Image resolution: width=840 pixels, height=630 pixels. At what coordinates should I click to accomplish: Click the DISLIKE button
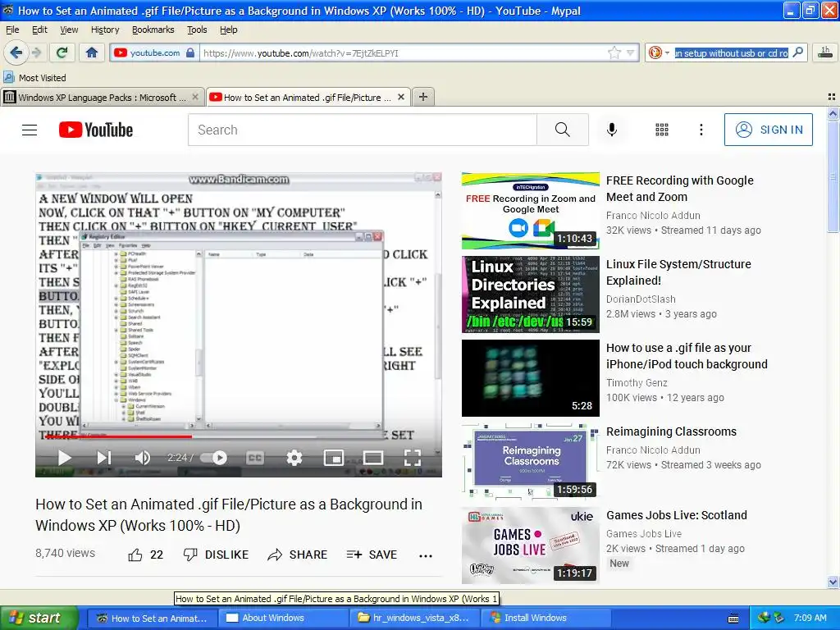[x=216, y=555]
